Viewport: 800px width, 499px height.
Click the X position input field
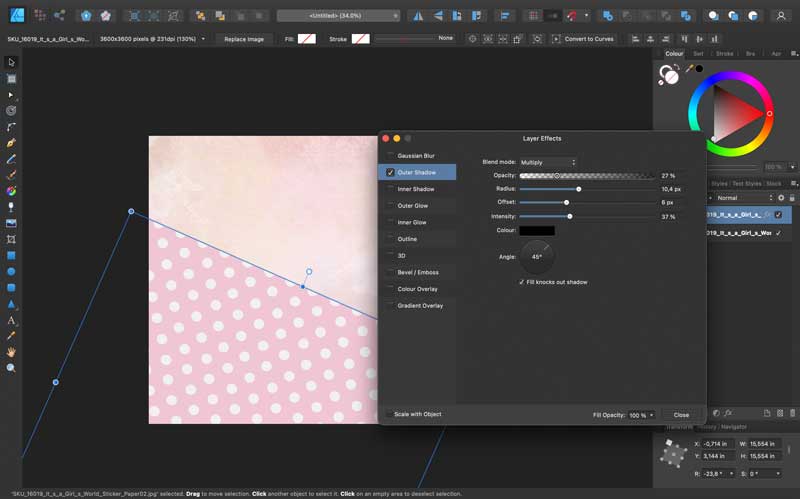(718, 444)
